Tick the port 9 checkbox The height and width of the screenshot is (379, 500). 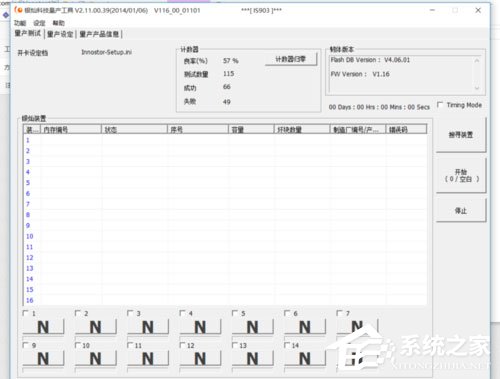(x=25, y=345)
